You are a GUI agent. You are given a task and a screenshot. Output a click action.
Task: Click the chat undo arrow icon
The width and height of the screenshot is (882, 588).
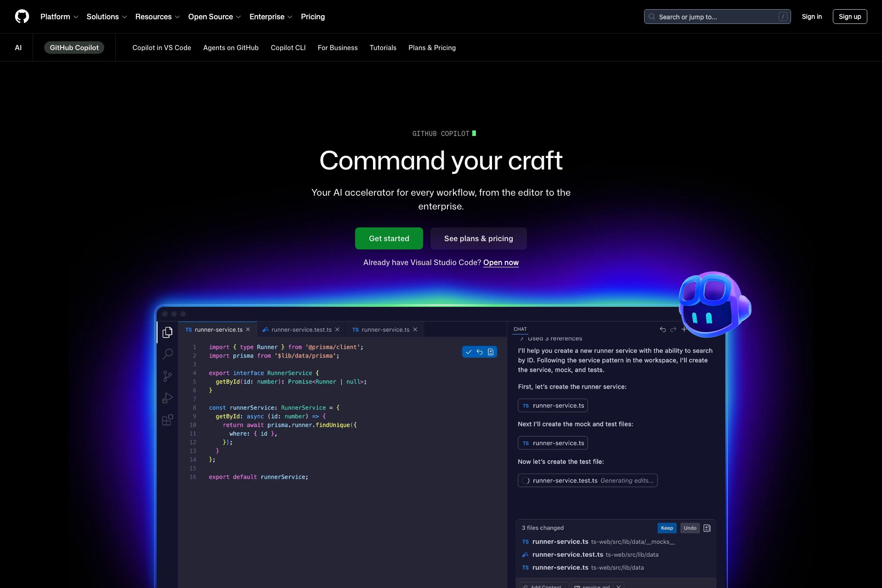coord(662,329)
